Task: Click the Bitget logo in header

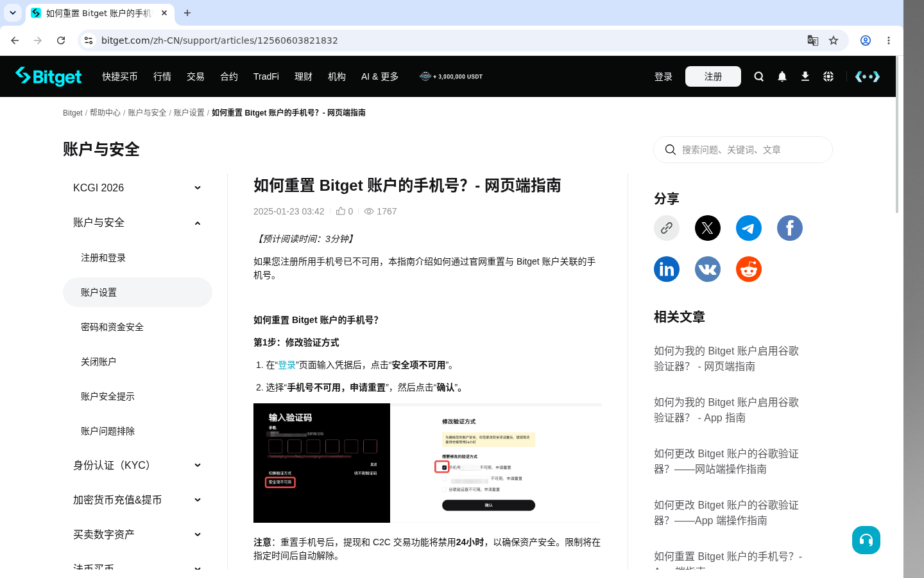Action: coord(49,76)
